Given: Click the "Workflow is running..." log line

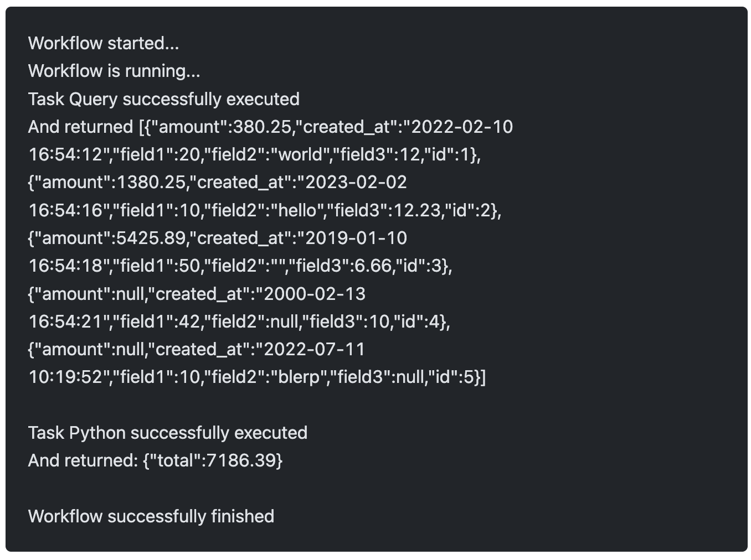Looking at the screenshot, I should click(x=114, y=71).
